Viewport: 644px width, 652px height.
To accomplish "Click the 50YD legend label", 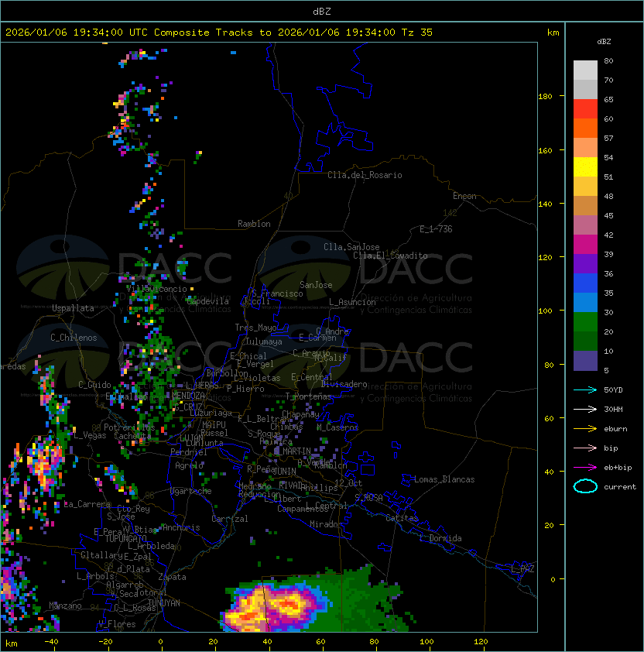I will pos(613,389).
